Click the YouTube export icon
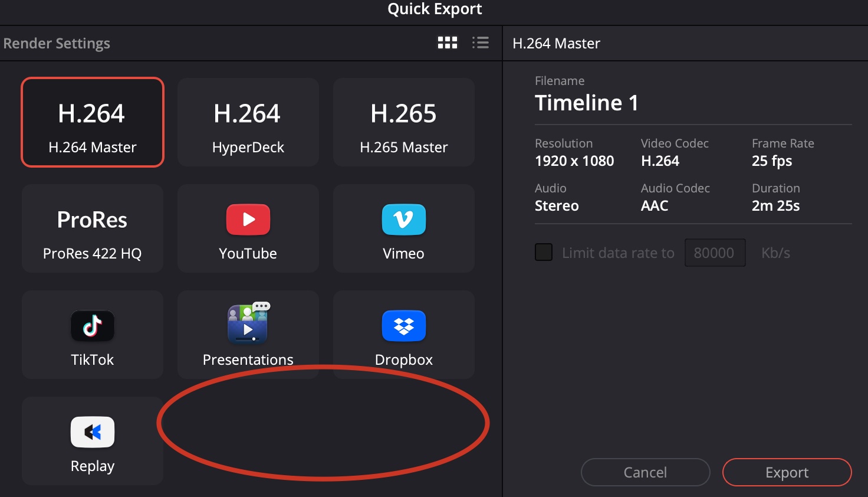Viewport: 868px width, 497px height. click(x=248, y=220)
